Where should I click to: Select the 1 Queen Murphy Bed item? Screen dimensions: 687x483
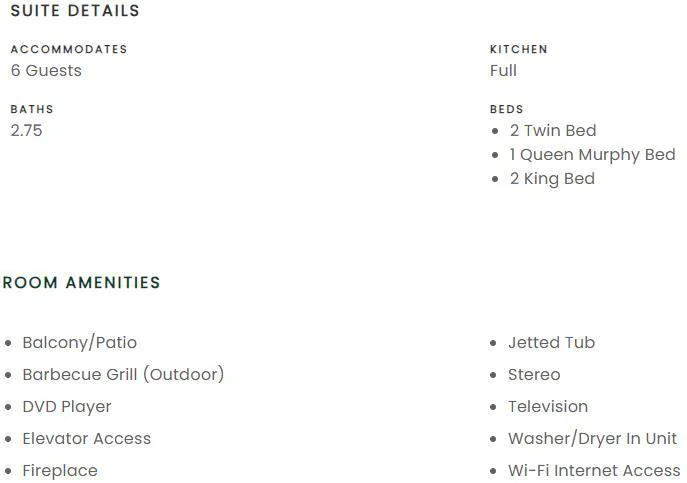tap(592, 155)
